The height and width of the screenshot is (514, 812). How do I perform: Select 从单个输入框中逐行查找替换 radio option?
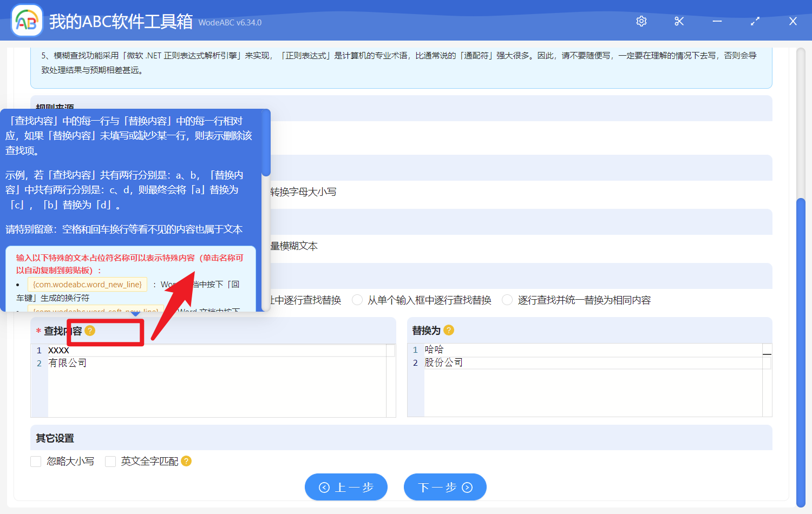click(x=357, y=300)
